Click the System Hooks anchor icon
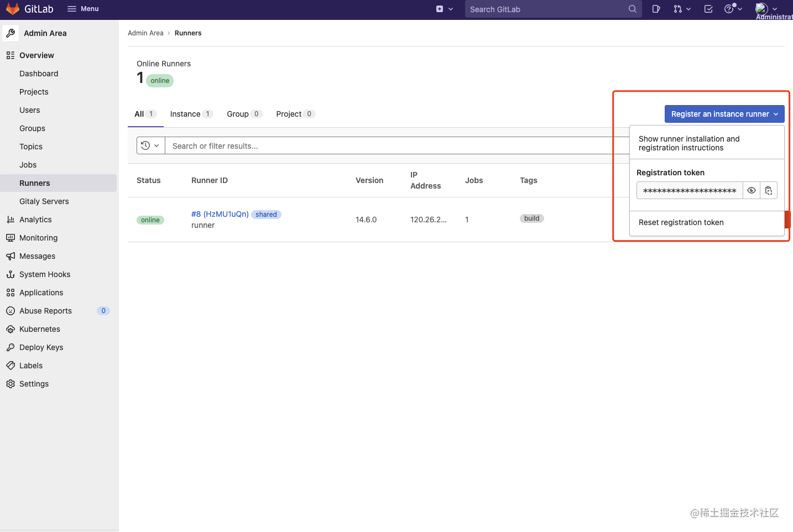The height and width of the screenshot is (532, 793). click(11, 274)
